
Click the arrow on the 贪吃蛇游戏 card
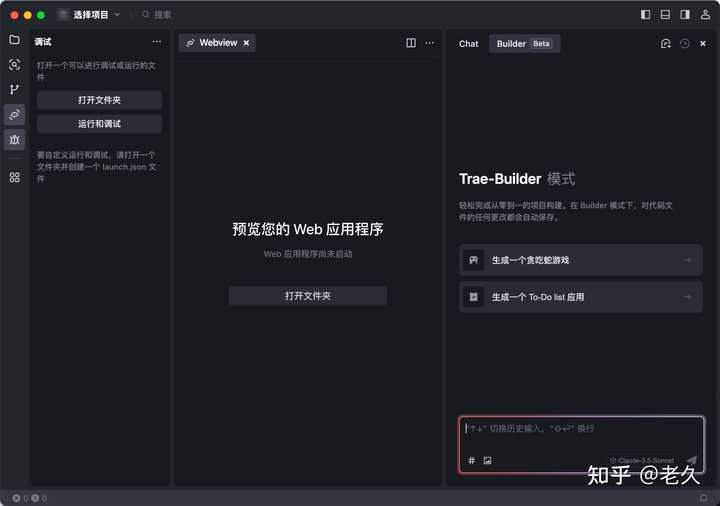click(687, 260)
